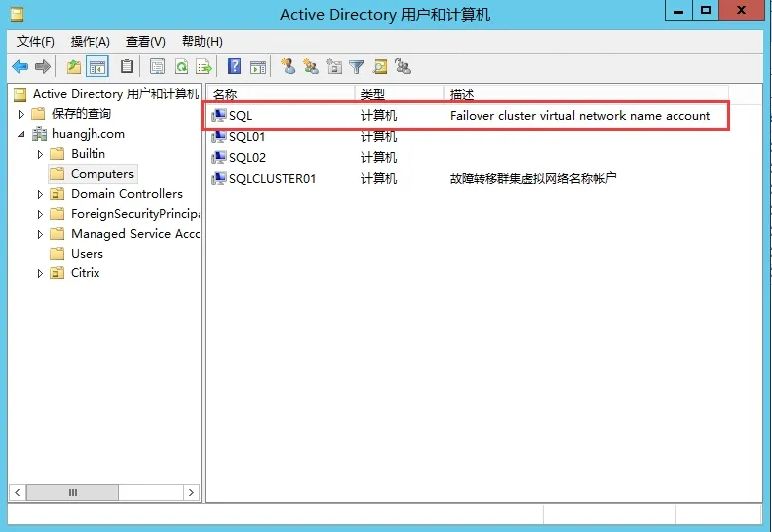The image size is (772, 532).
Task: Select the Builtin tree item
Action: (89, 154)
